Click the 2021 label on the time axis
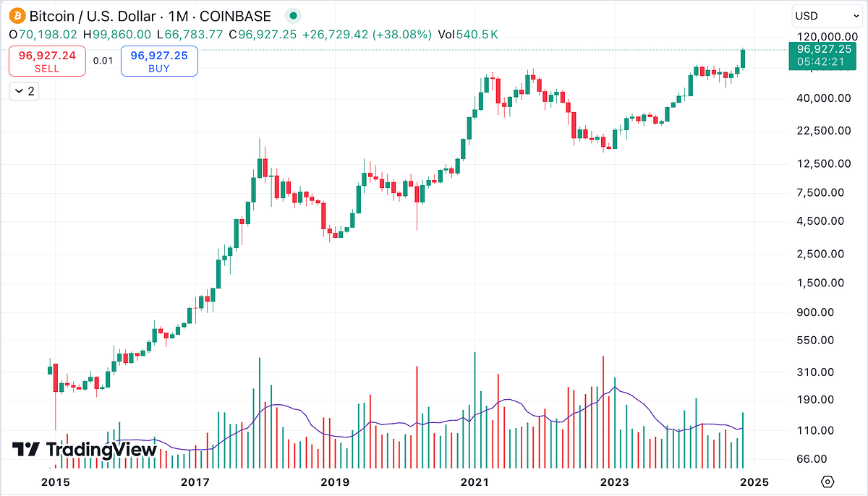 click(x=475, y=482)
